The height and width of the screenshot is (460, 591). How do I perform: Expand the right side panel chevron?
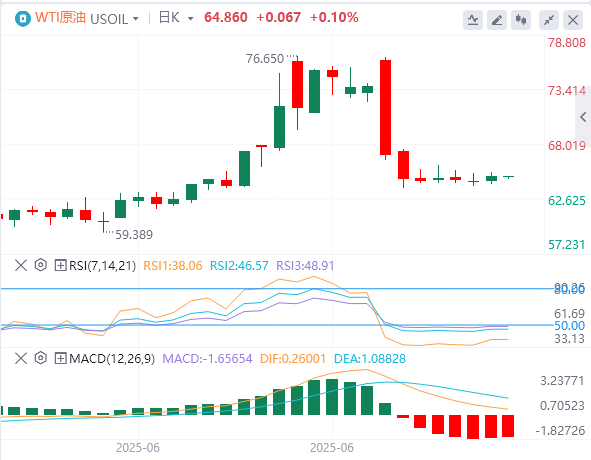pyautogui.click(x=583, y=117)
